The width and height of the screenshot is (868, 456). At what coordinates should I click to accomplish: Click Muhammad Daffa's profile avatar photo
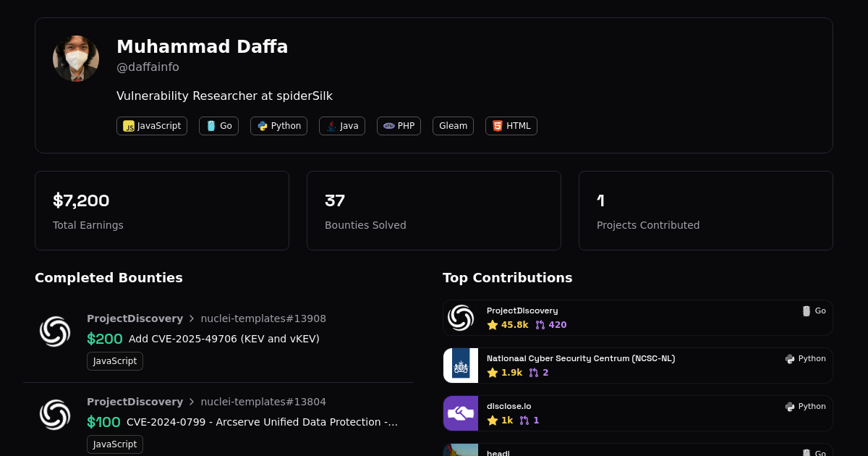(76, 59)
